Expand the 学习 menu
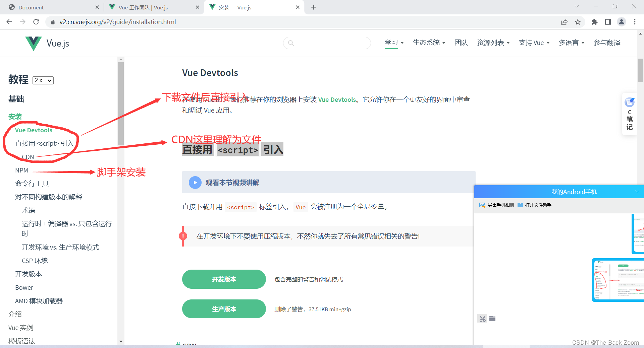Image resolution: width=644 pixels, height=348 pixels. pos(394,43)
